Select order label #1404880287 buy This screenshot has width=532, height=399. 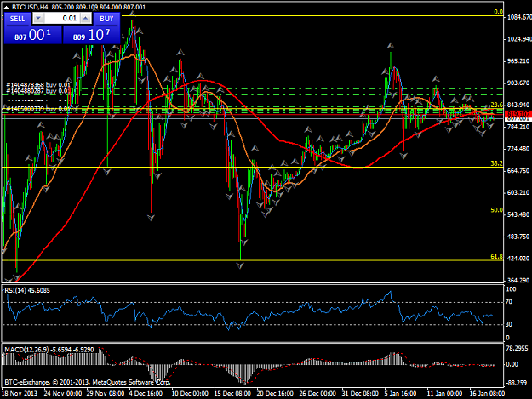pyautogui.click(x=37, y=91)
